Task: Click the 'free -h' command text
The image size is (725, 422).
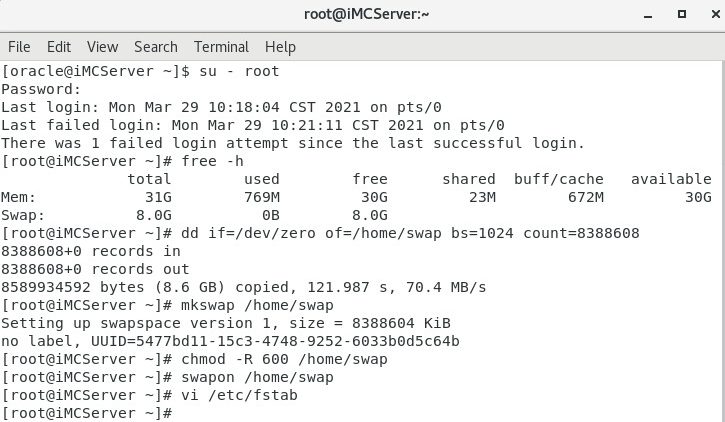Action: point(212,161)
